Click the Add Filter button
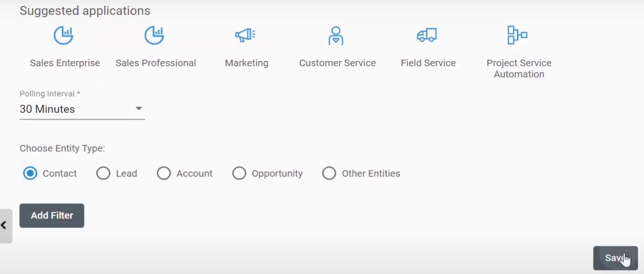644x274 pixels. (52, 216)
